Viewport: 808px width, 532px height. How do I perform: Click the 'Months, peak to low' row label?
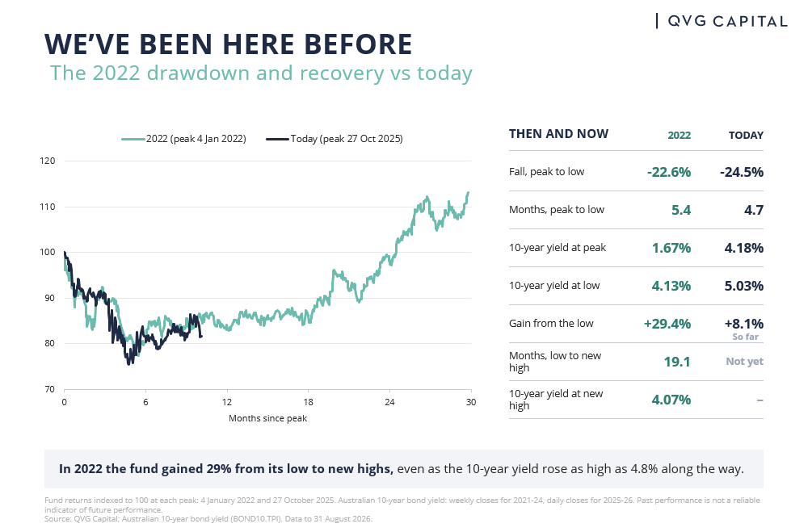coord(557,210)
